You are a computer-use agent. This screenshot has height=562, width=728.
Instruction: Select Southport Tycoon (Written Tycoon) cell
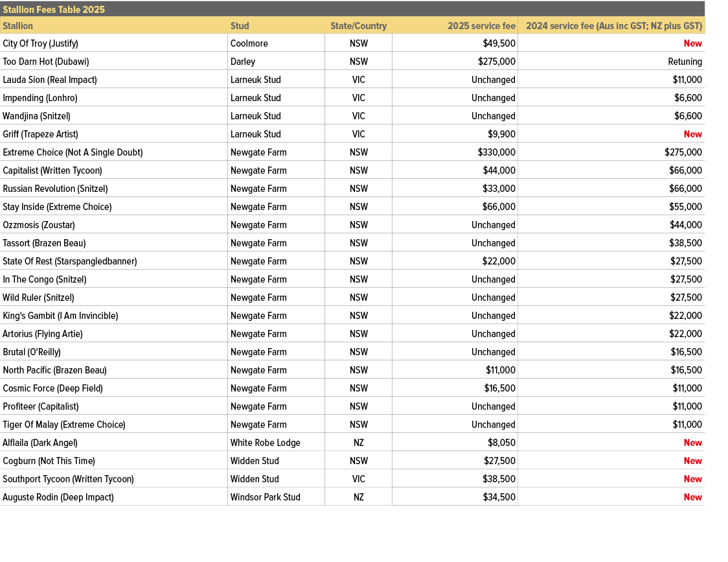(x=68, y=479)
